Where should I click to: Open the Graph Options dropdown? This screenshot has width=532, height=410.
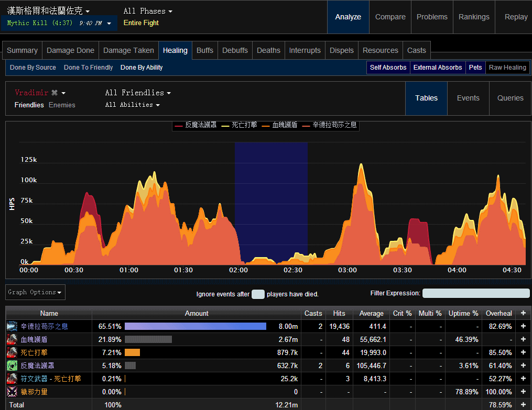pyautogui.click(x=35, y=292)
